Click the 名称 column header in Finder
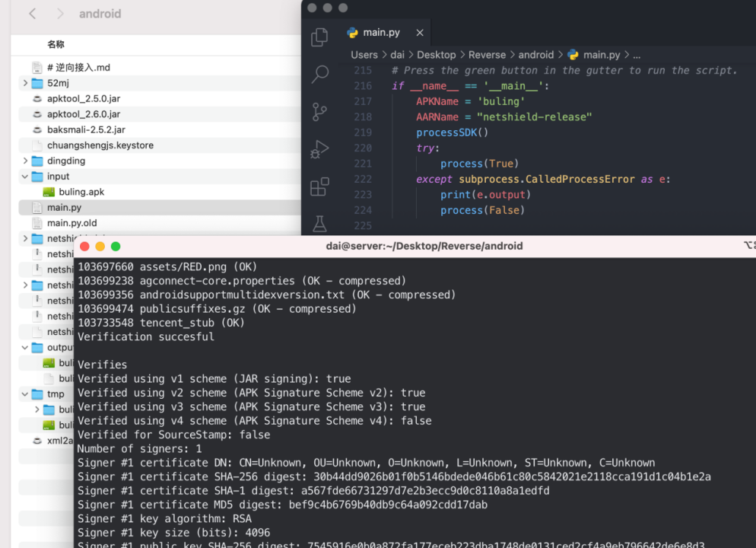The image size is (756, 548). pyautogui.click(x=56, y=44)
